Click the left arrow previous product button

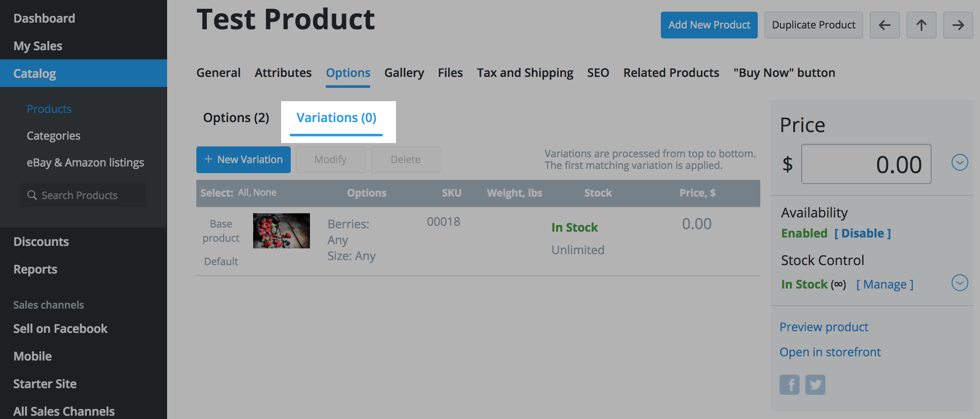tap(884, 25)
